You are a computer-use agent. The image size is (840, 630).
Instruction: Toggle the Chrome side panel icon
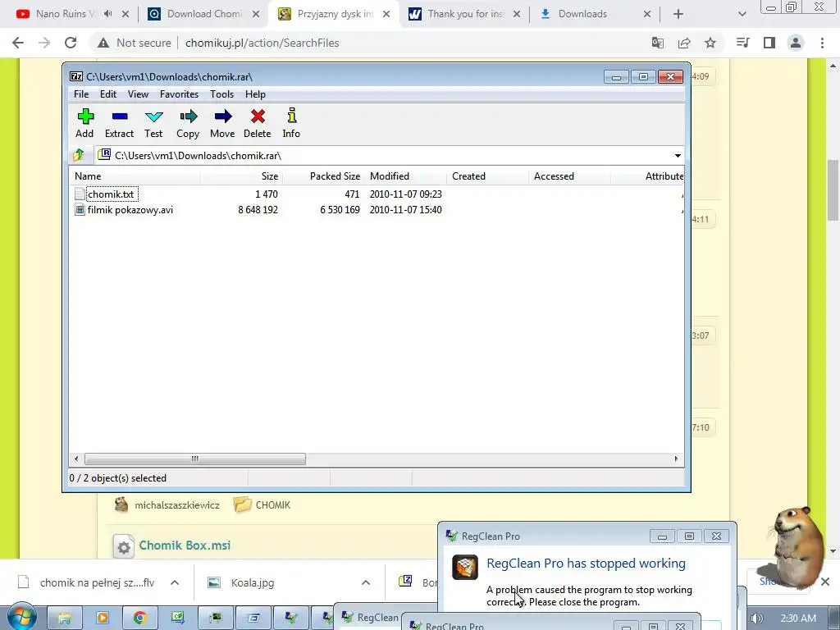tap(769, 43)
